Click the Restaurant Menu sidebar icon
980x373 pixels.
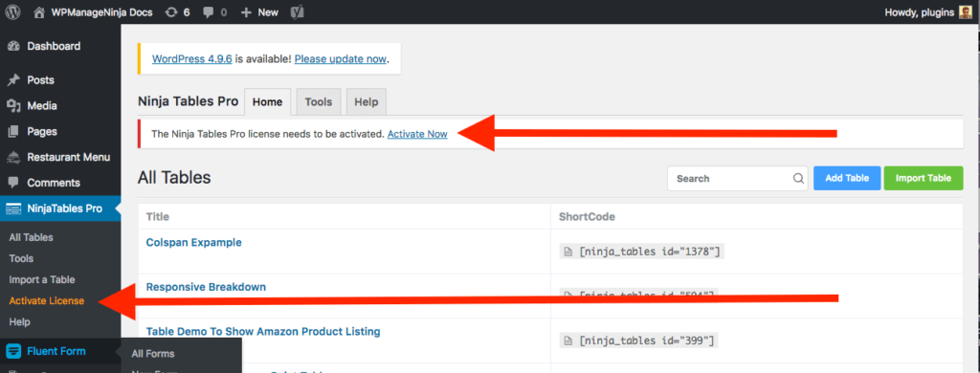13,158
